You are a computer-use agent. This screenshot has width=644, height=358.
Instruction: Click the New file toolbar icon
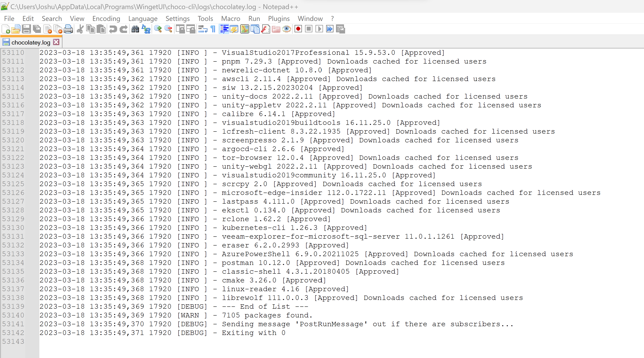(6, 29)
